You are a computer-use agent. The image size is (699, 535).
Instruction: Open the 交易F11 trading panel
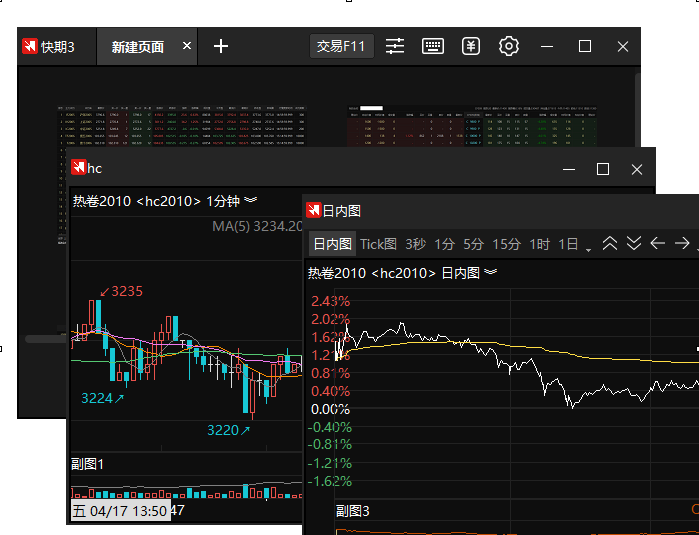(341, 46)
